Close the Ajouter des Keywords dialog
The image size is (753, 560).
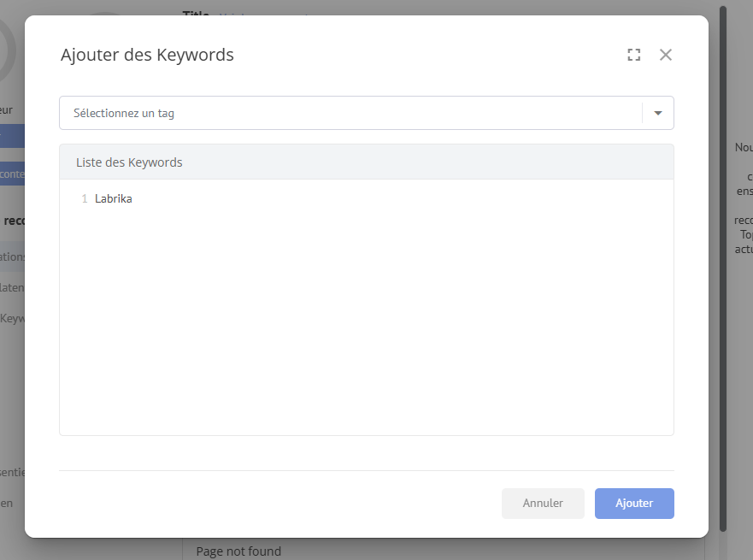666,55
